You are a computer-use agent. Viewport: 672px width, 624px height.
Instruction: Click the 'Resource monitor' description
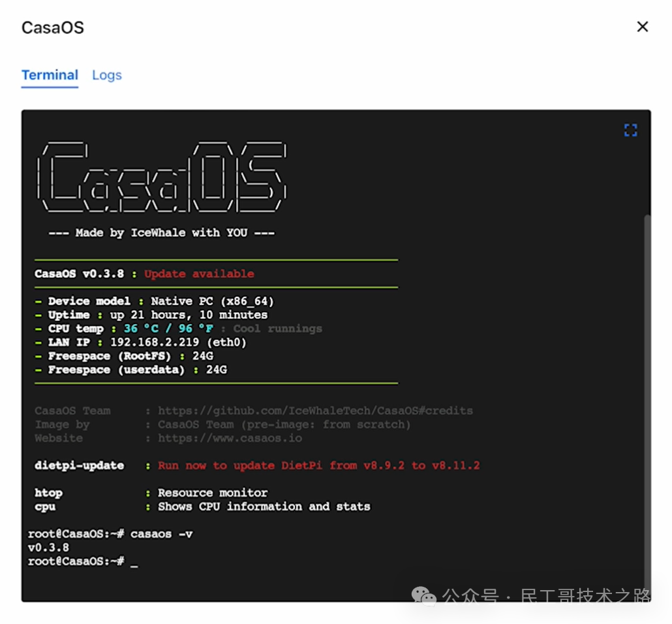pos(213,493)
